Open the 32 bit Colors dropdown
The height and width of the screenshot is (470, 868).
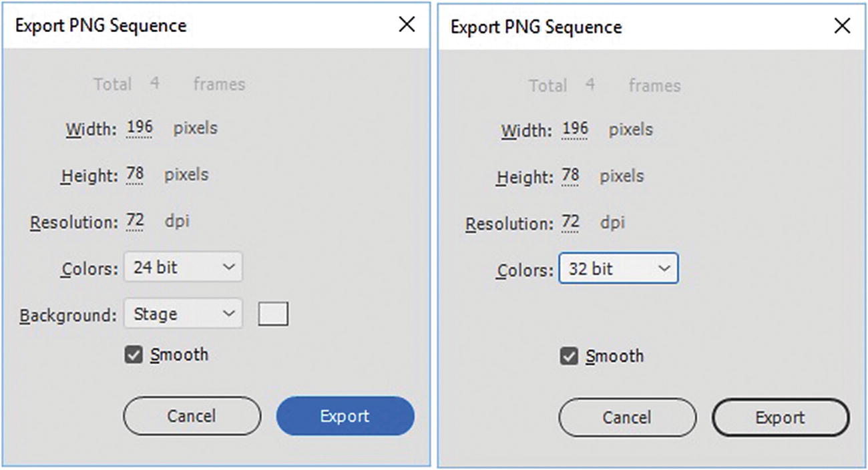pos(618,268)
